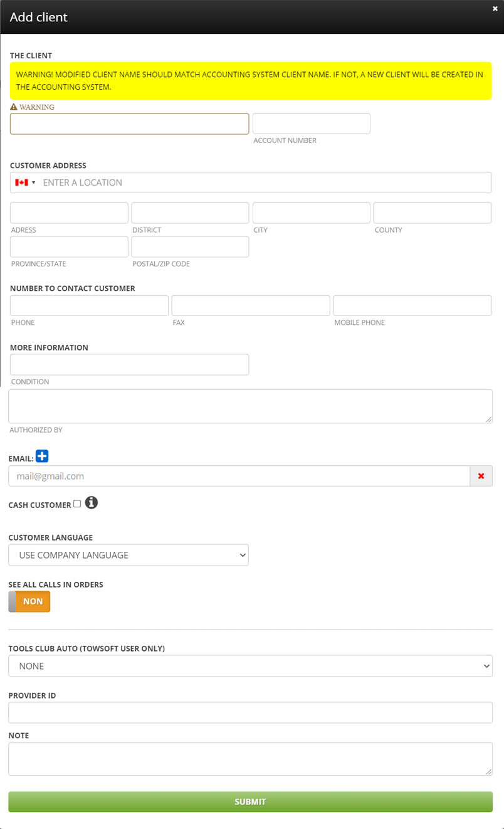Enable the Cash Customer checkbox
Viewport: 504px width, 829px height.
(77, 504)
